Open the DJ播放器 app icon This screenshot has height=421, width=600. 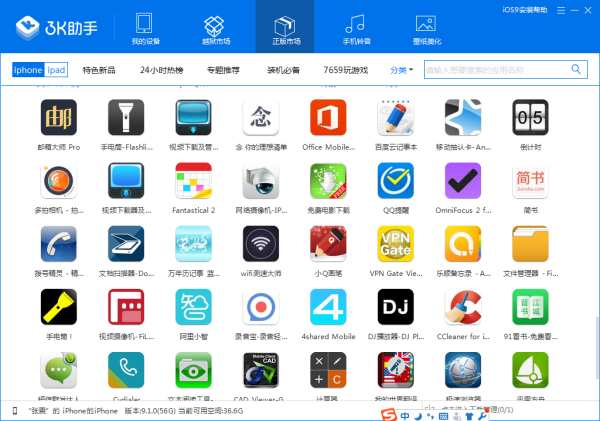pos(395,307)
